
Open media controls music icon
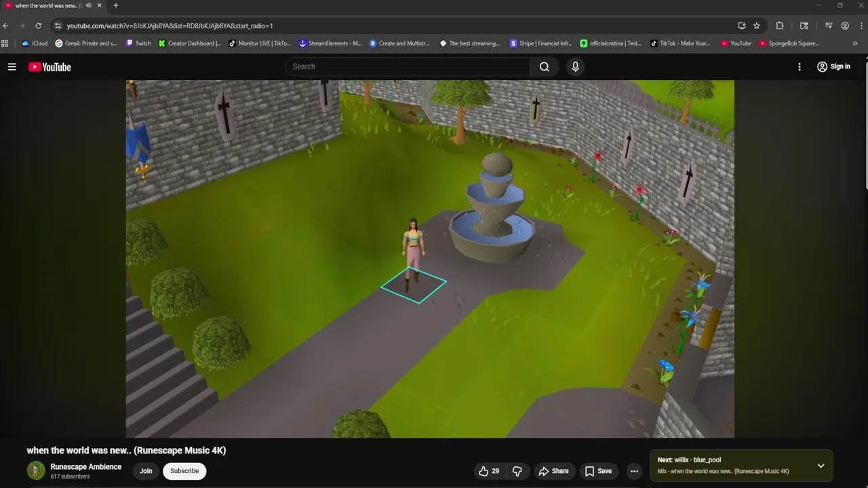click(x=829, y=26)
